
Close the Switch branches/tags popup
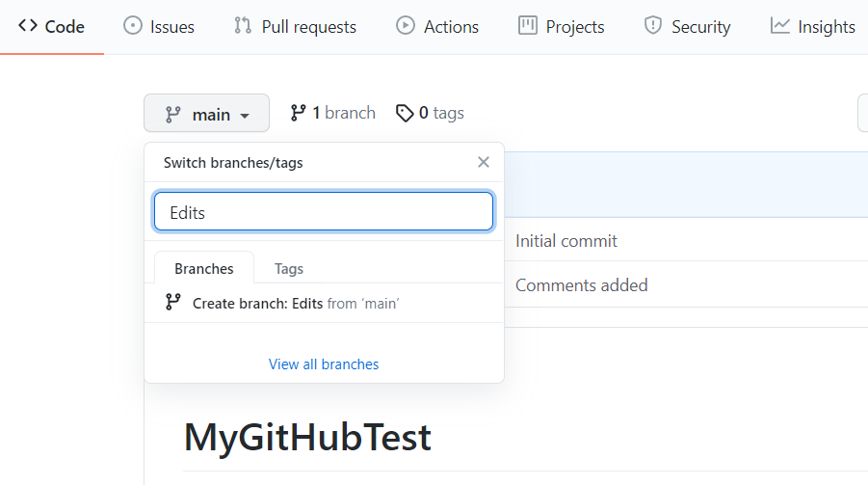point(484,162)
